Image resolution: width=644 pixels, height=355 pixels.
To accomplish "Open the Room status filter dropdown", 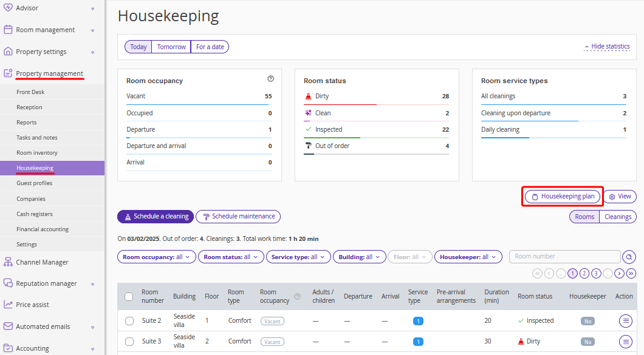I will click(x=230, y=257).
